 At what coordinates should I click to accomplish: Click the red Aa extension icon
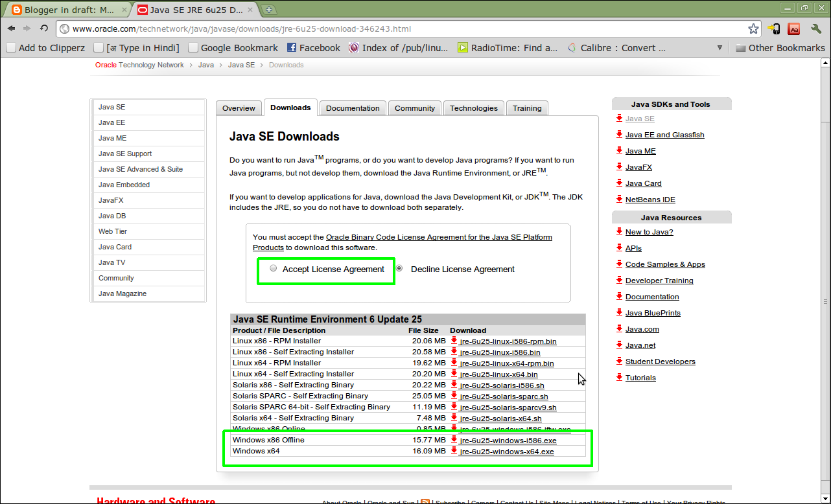tap(793, 29)
